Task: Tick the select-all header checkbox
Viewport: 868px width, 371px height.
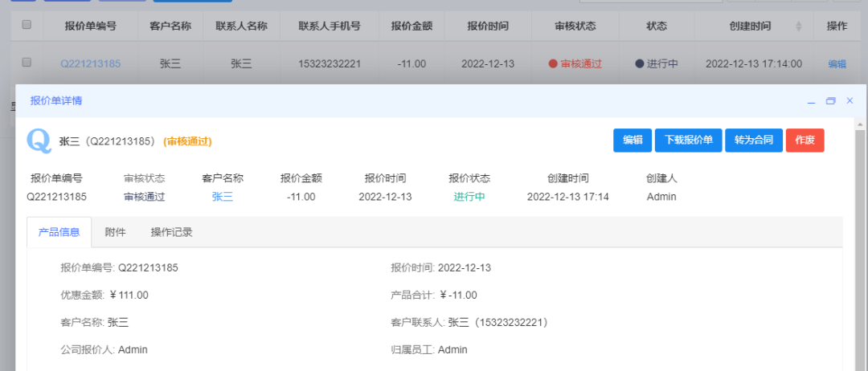Action: (x=27, y=24)
